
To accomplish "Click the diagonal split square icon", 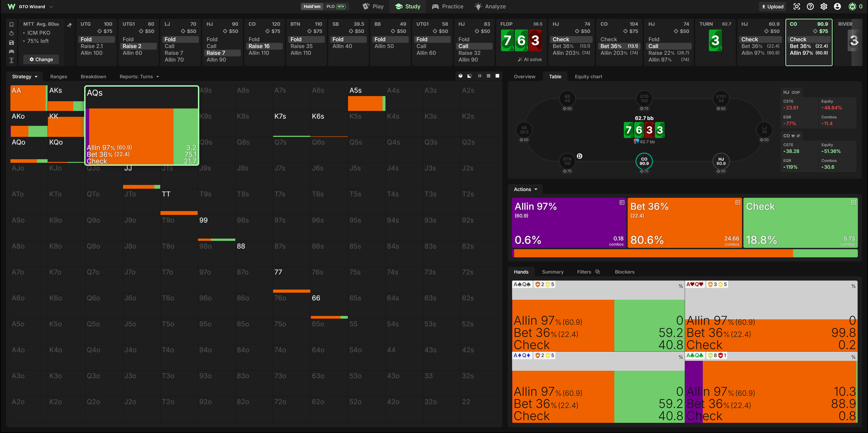I will pos(469,76).
